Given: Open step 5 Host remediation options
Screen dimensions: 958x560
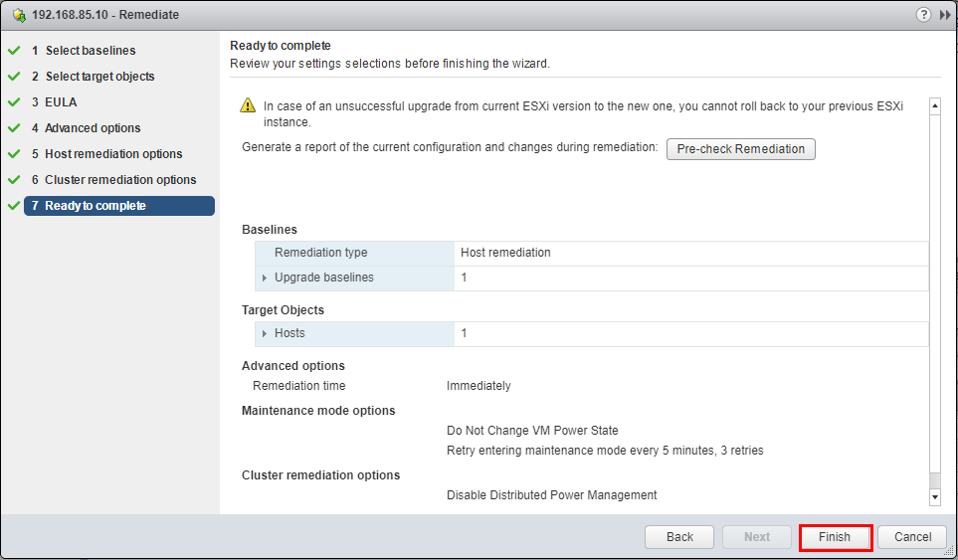Looking at the screenshot, I should 113,154.
